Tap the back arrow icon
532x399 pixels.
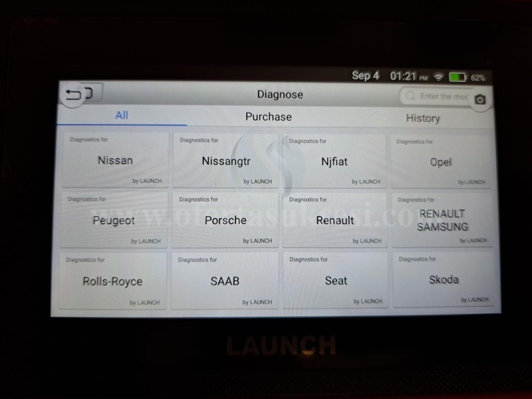click(74, 94)
